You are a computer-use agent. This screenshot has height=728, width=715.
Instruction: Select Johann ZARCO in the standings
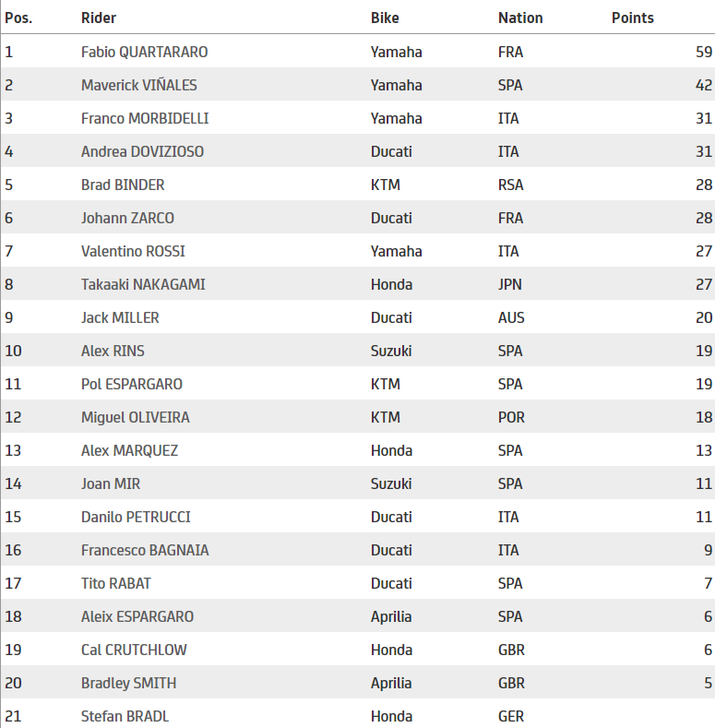[x=127, y=218]
